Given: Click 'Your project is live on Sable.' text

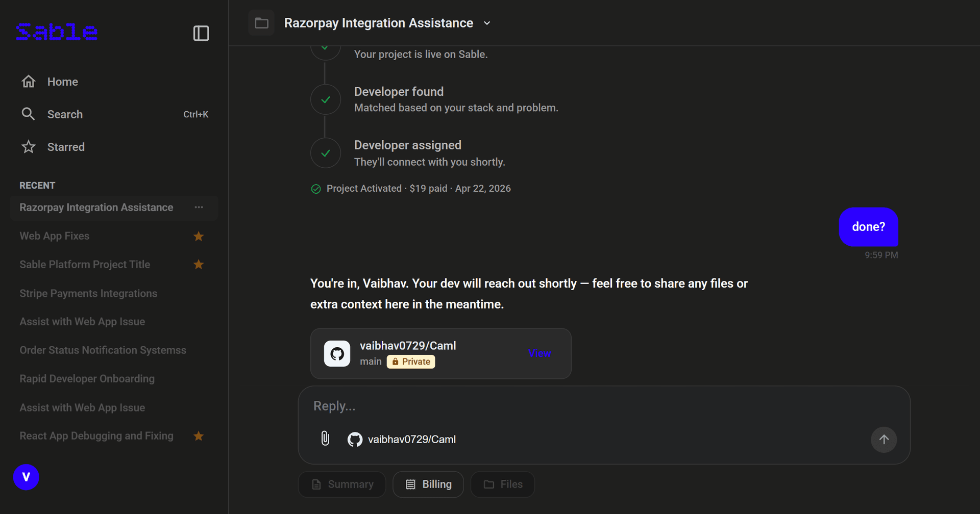Looking at the screenshot, I should pyautogui.click(x=421, y=54).
